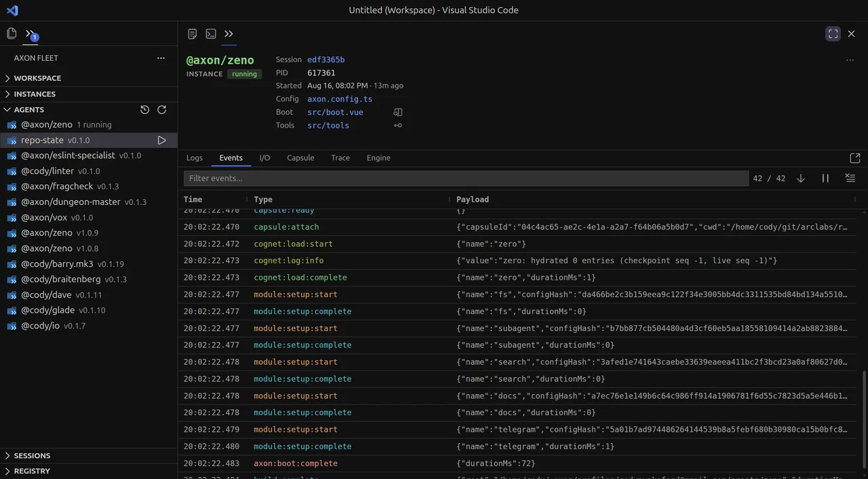Click the preview icon next to src/boot.vue
868x479 pixels.
pyautogui.click(x=398, y=112)
